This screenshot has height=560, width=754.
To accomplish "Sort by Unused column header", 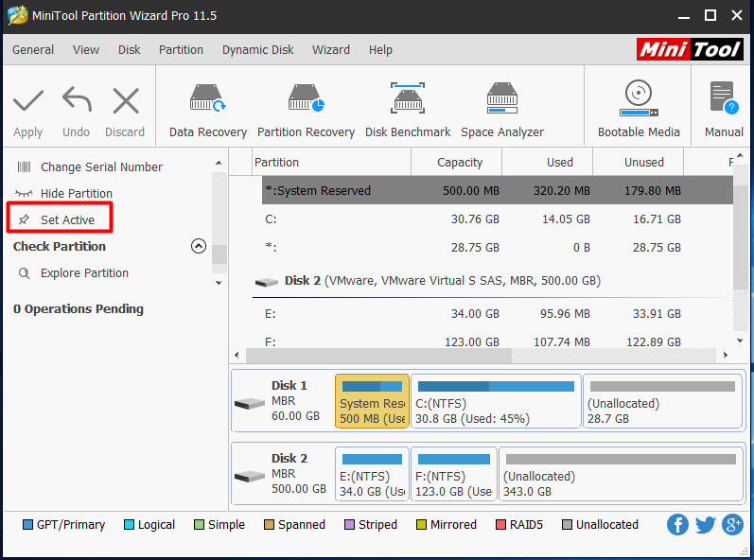I will click(x=639, y=163).
